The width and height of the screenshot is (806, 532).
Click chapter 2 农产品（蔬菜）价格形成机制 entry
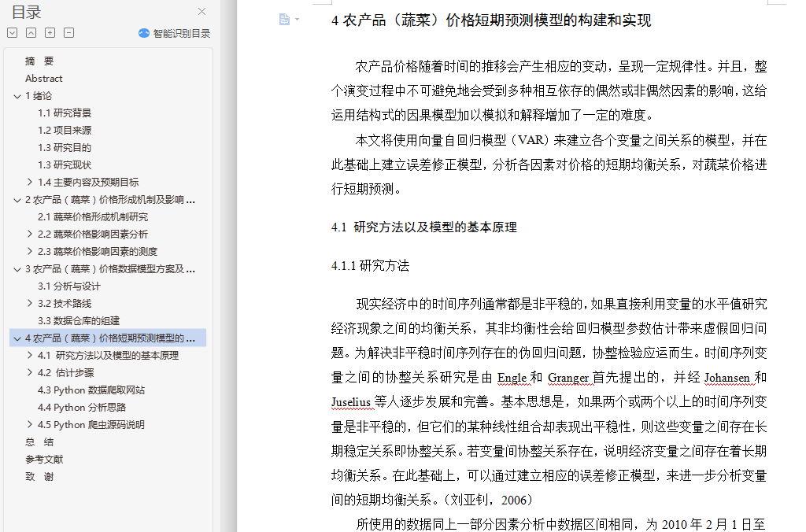tap(110, 200)
